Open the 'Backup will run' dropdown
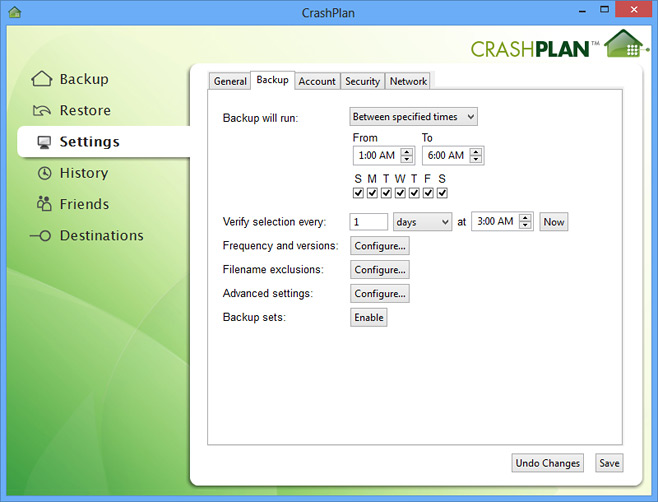Screen dimensions: 658x502 click(x=413, y=117)
